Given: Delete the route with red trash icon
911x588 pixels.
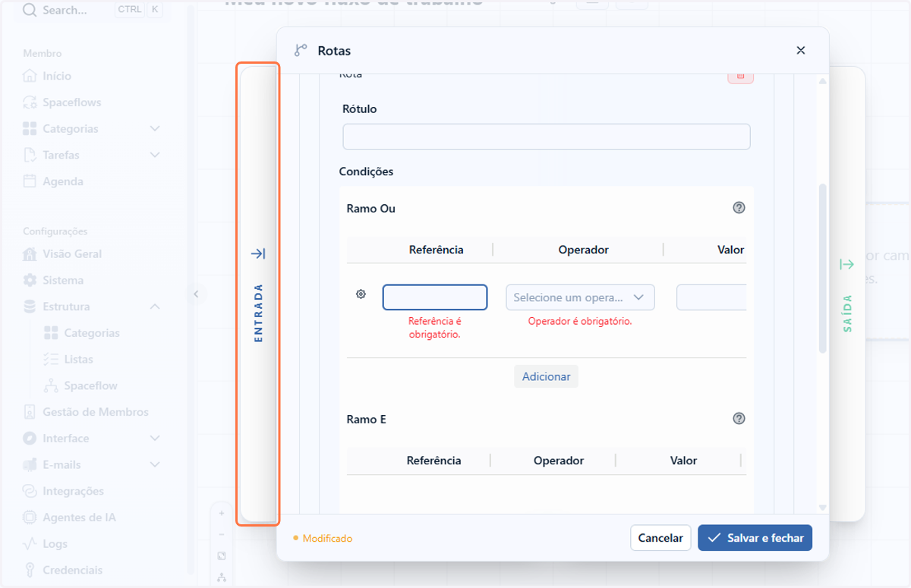Looking at the screenshot, I should tap(741, 77).
